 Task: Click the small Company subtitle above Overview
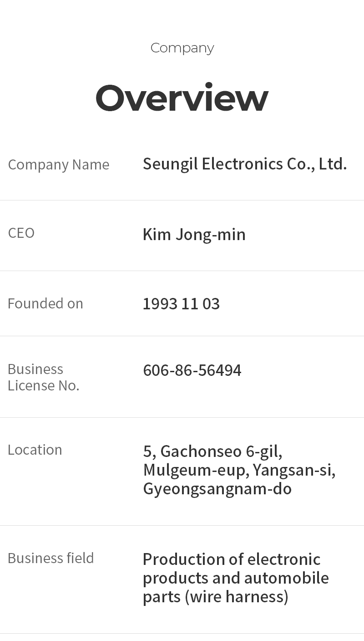click(182, 48)
